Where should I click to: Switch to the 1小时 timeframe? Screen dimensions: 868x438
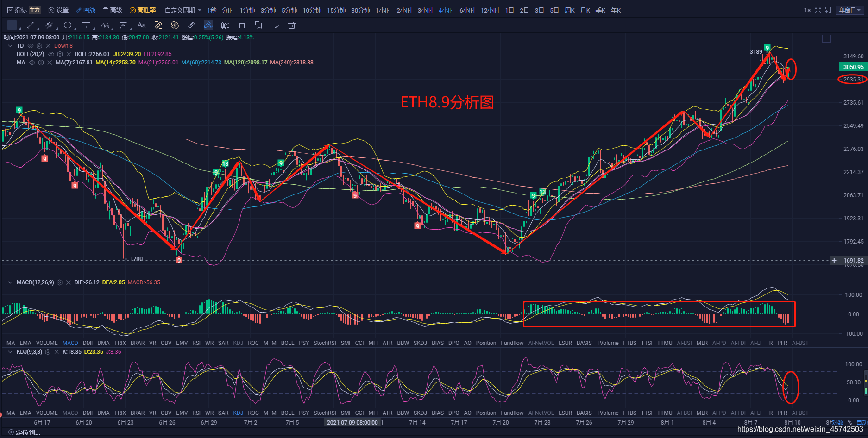pyautogui.click(x=384, y=10)
